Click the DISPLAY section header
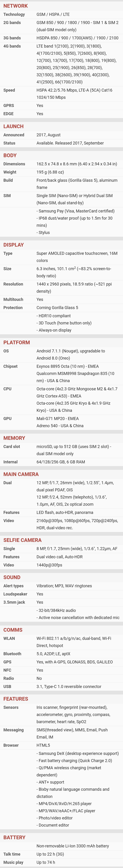The image size is (123, 868). tap(13, 245)
